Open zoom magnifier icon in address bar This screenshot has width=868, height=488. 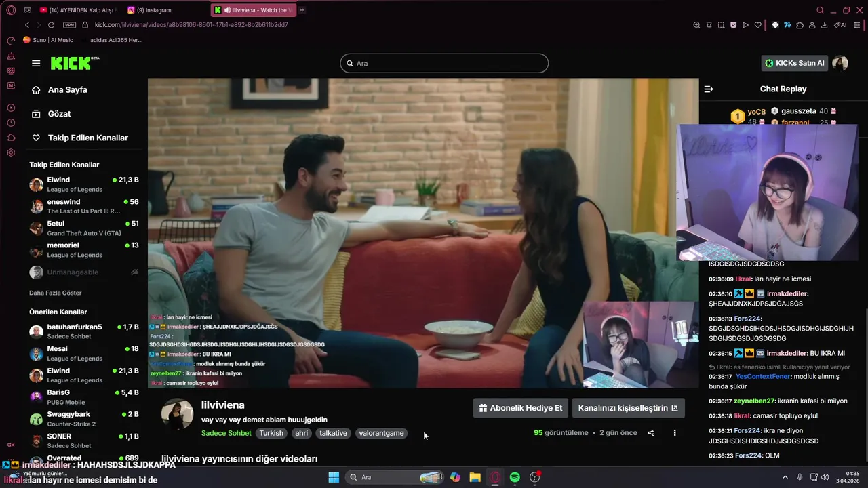(x=696, y=25)
